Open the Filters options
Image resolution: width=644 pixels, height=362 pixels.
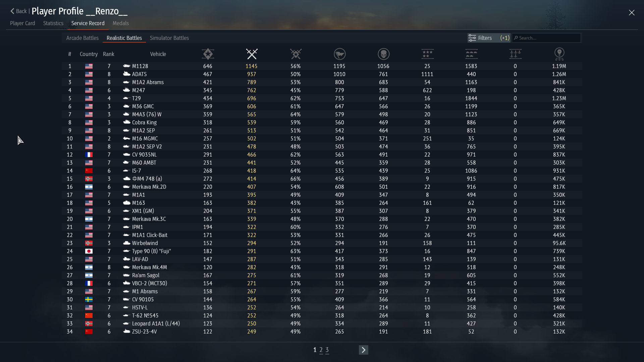488,38
